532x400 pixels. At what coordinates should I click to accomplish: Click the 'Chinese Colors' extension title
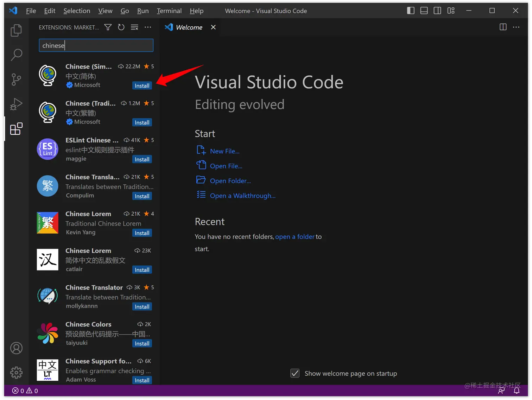point(88,324)
